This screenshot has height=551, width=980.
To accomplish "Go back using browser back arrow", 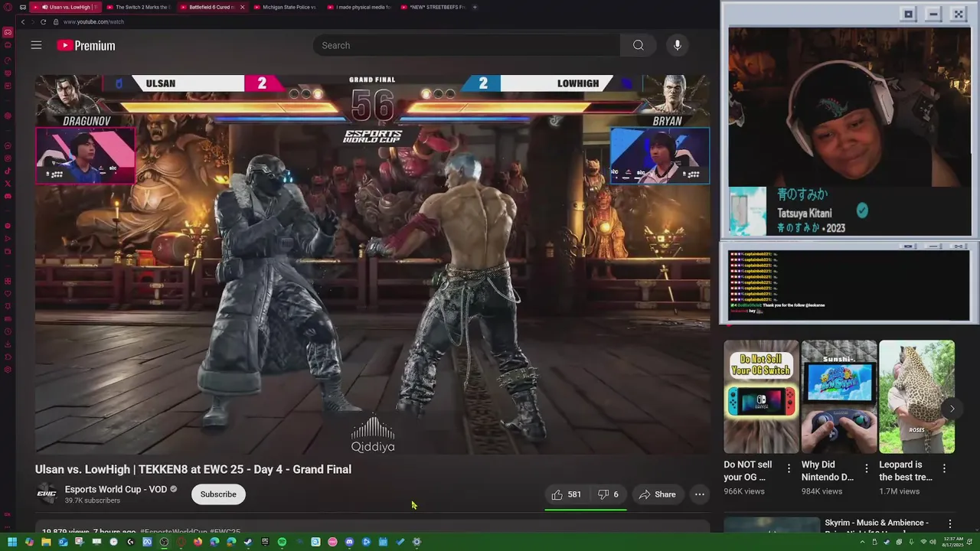I will [22, 22].
